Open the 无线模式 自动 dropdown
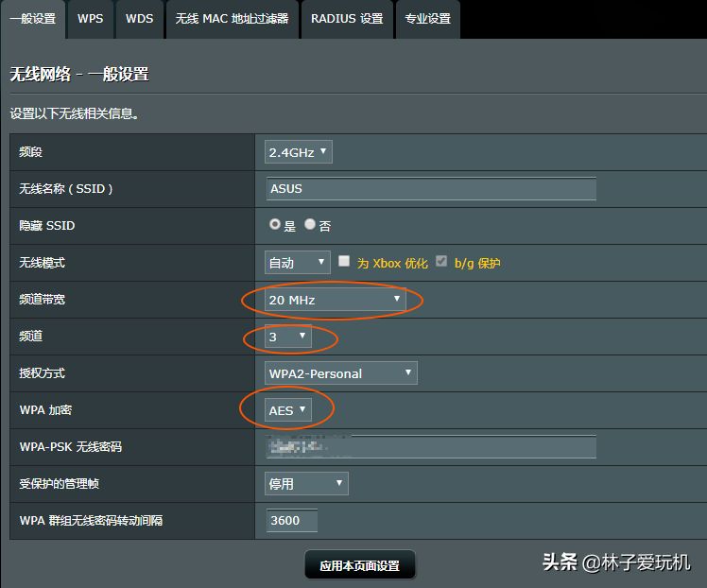707x588 pixels. [x=298, y=263]
